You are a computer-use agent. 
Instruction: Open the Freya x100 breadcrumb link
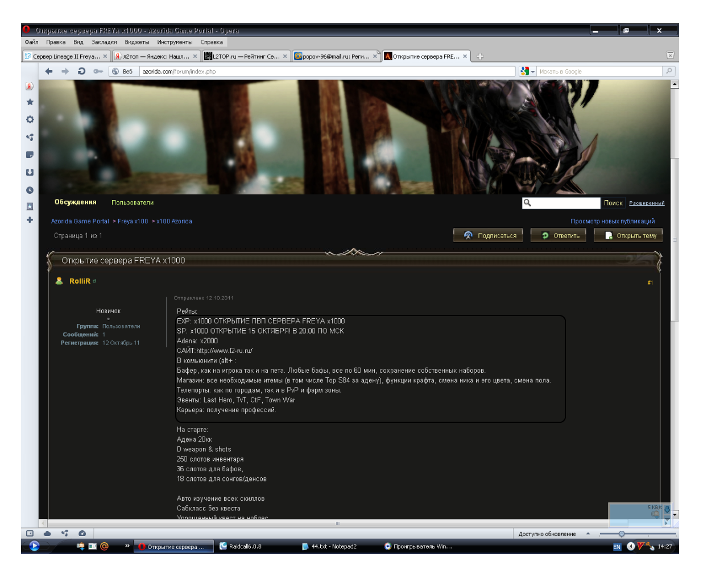tap(133, 221)
